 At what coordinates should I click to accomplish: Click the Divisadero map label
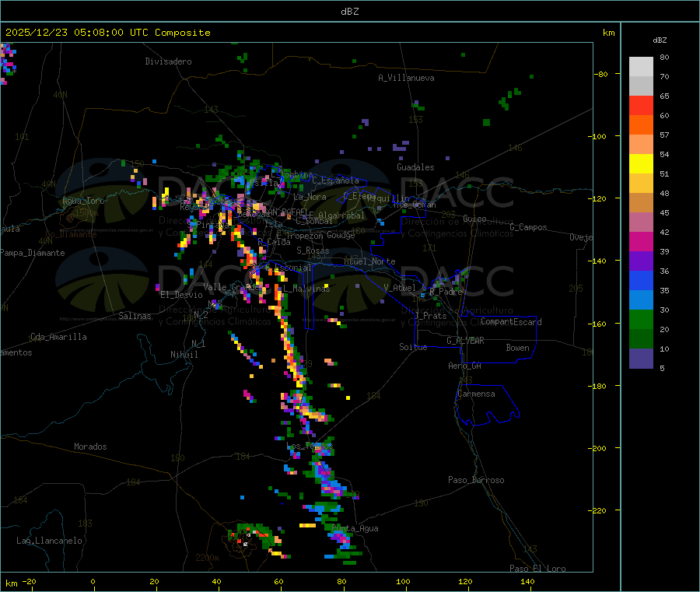[168, 61]
